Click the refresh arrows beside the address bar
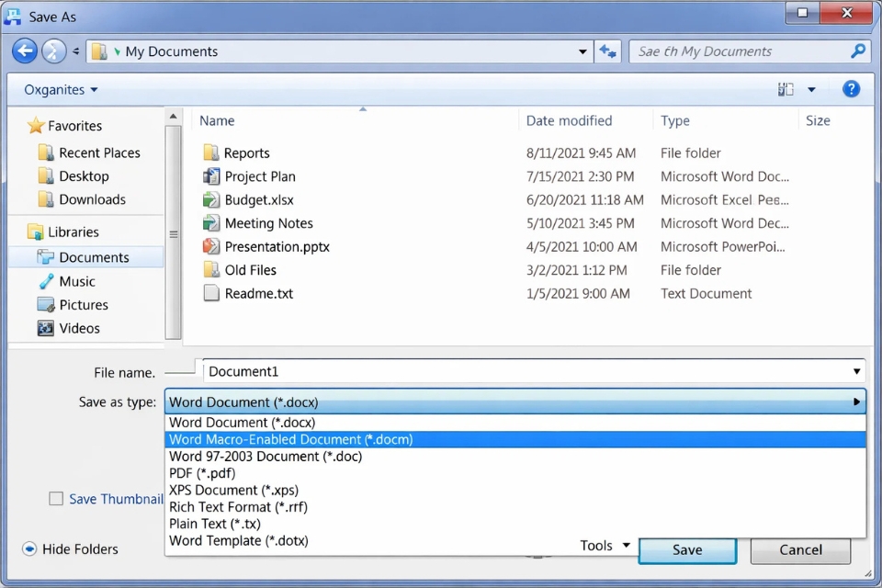 (608, 51)
